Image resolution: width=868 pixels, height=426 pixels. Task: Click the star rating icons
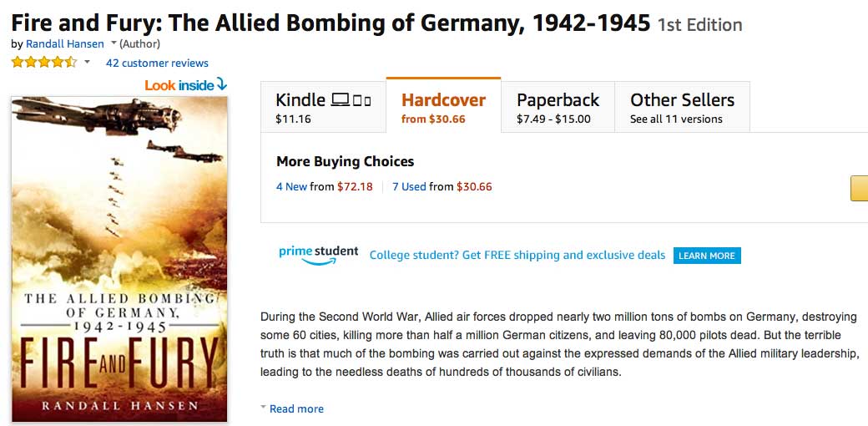click(x=43, y=63)
